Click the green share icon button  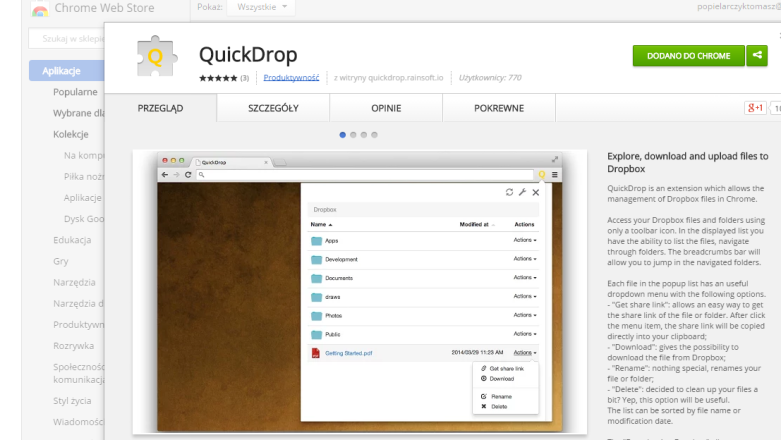pyautogui.click(x=757, y=56)
